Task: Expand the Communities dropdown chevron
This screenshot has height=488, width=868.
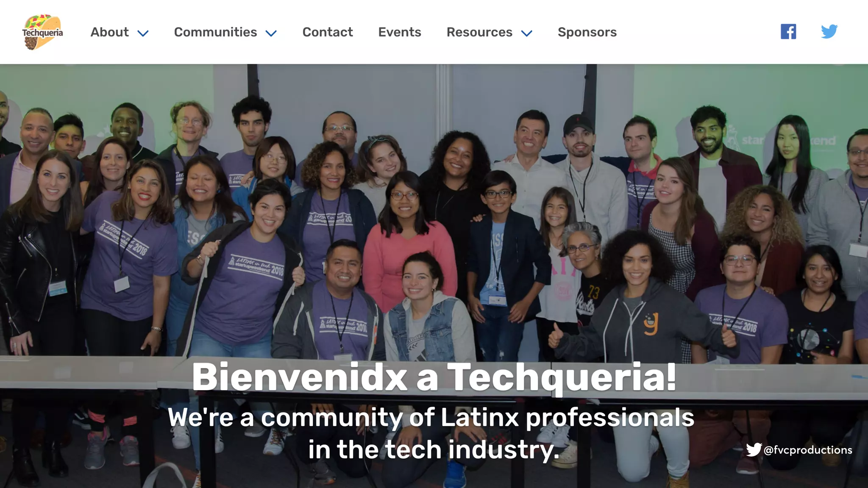Action: [x=271, y=33]
